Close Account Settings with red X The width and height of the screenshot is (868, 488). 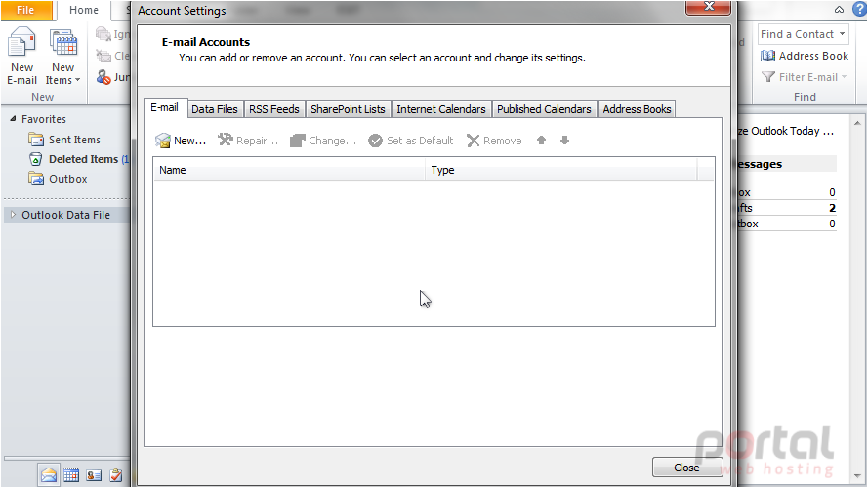click(x=709, y=7)
